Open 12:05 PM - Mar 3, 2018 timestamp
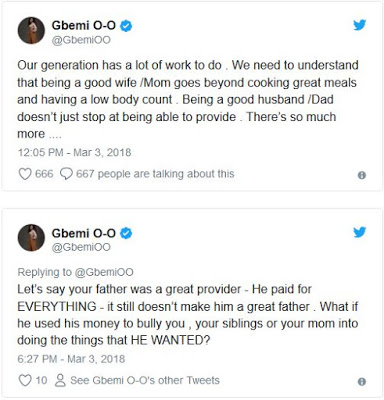 coord(74,153)
